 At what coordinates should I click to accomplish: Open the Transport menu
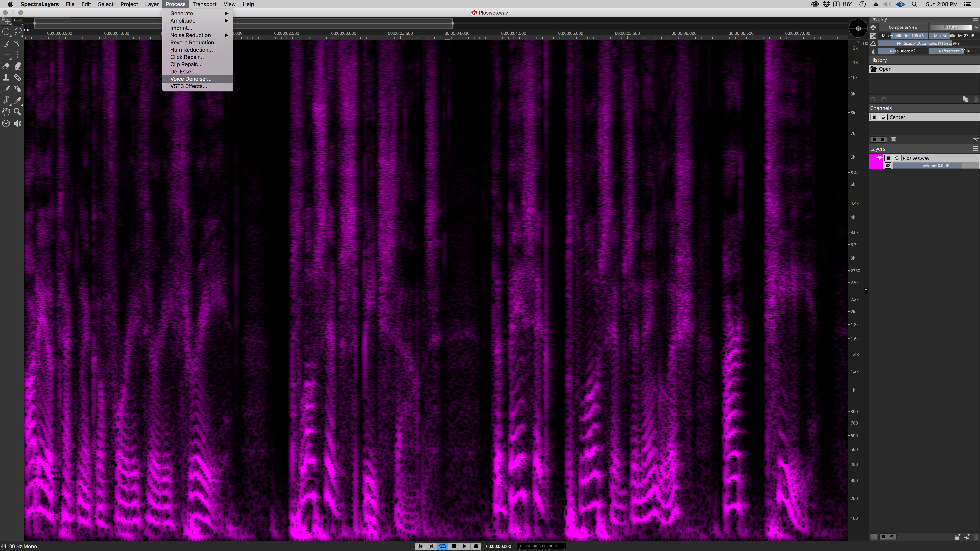tap(204, 4)
